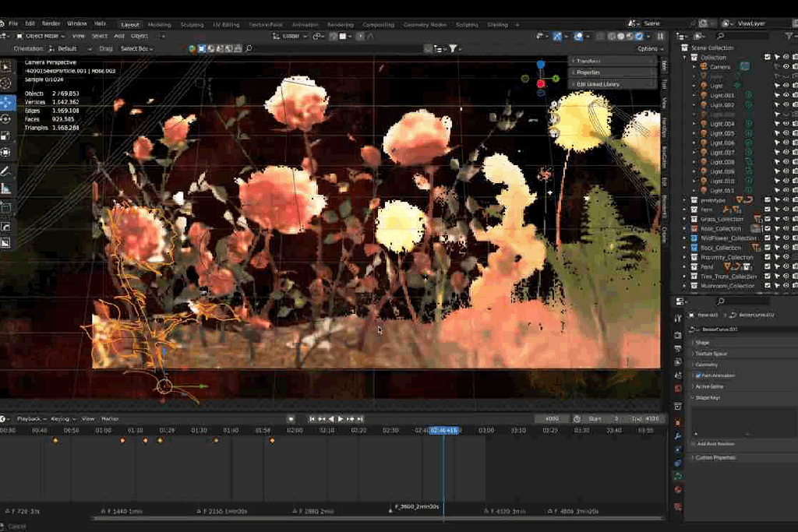Click the red X axis gizmo ball
The image size is (798, 532).
pyautogui.click(x=541, y=83)
